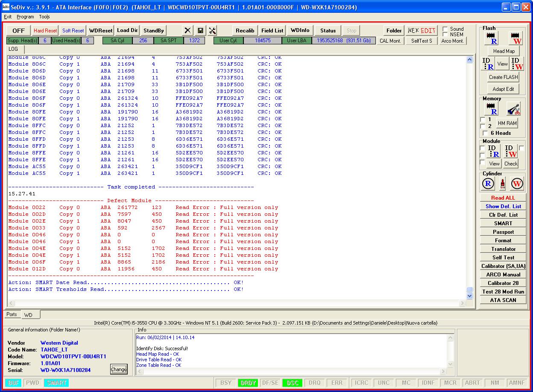Switch to the Ports tab

(12, 314)
